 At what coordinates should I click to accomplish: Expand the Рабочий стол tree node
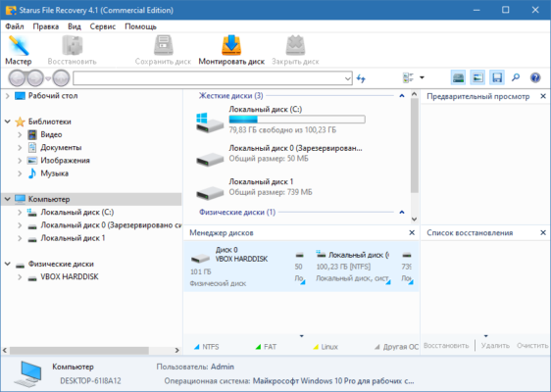coord(8,96)
